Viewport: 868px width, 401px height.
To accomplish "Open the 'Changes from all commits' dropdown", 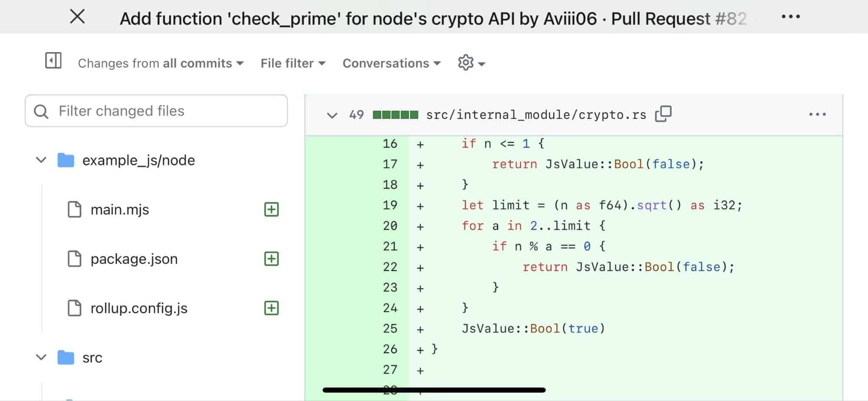I will (x=161, y=63).
